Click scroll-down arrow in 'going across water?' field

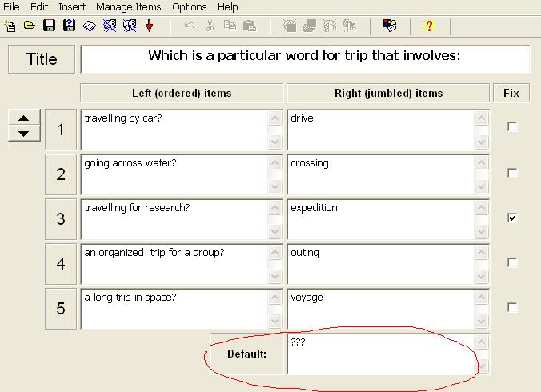[275, 186]
